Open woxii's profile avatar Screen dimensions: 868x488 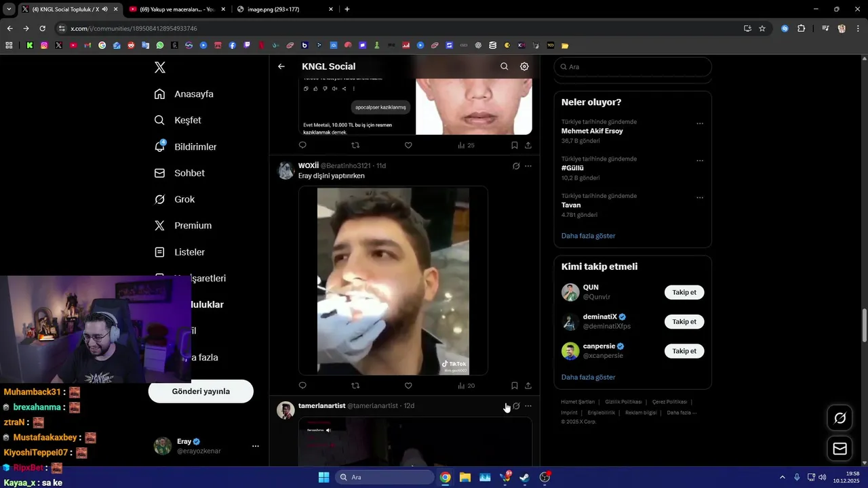285,170
